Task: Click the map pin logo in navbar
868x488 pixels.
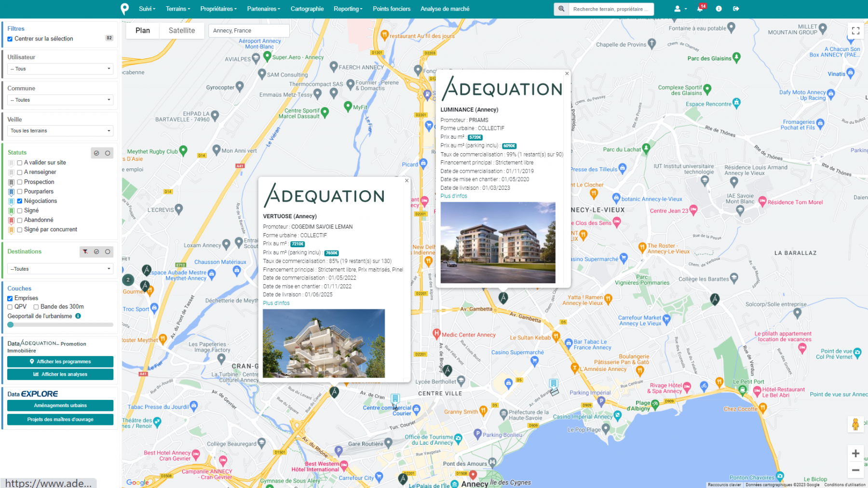Action: (124, 9)
